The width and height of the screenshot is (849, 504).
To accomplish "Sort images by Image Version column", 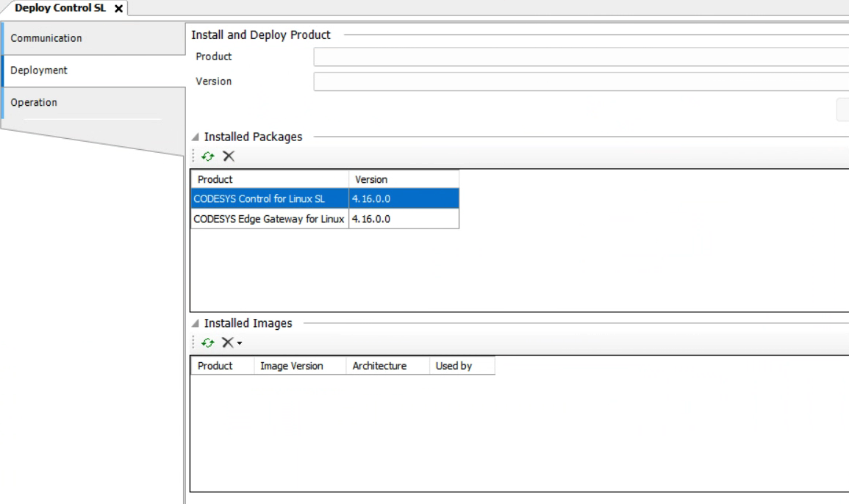I will coord(298,366).
